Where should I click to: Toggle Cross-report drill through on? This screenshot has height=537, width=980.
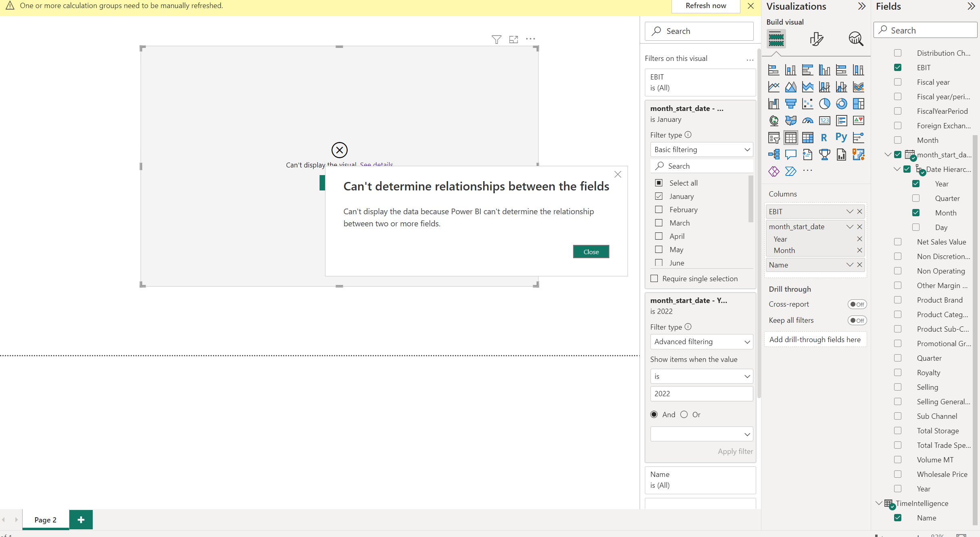pos(857,304)
